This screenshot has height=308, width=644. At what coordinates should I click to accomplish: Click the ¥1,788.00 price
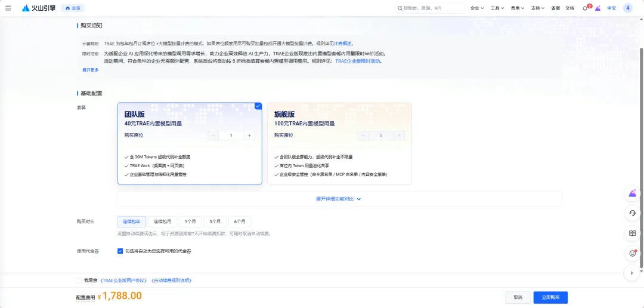(120, 296)
